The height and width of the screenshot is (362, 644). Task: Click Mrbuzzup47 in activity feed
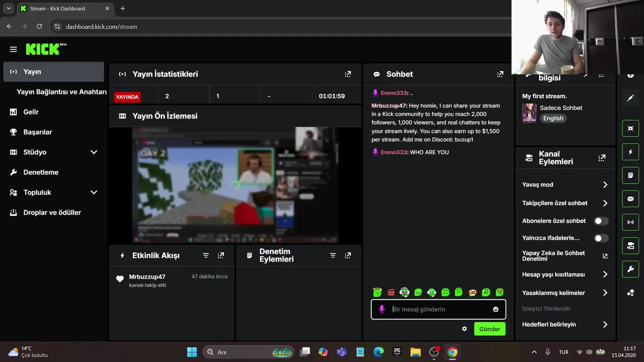147,277
